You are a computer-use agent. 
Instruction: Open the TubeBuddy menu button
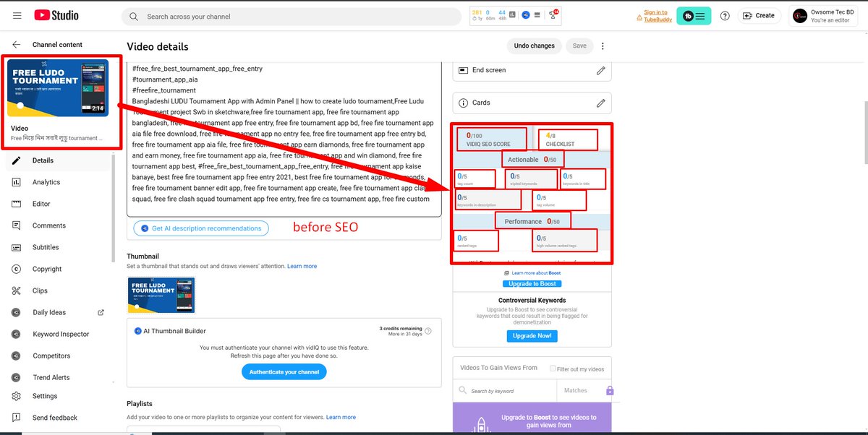coord(694,15)
